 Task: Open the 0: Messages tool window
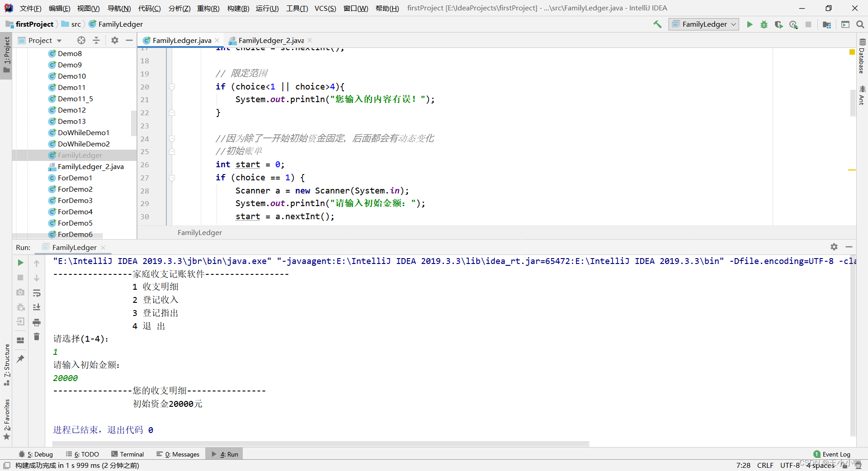178,454
